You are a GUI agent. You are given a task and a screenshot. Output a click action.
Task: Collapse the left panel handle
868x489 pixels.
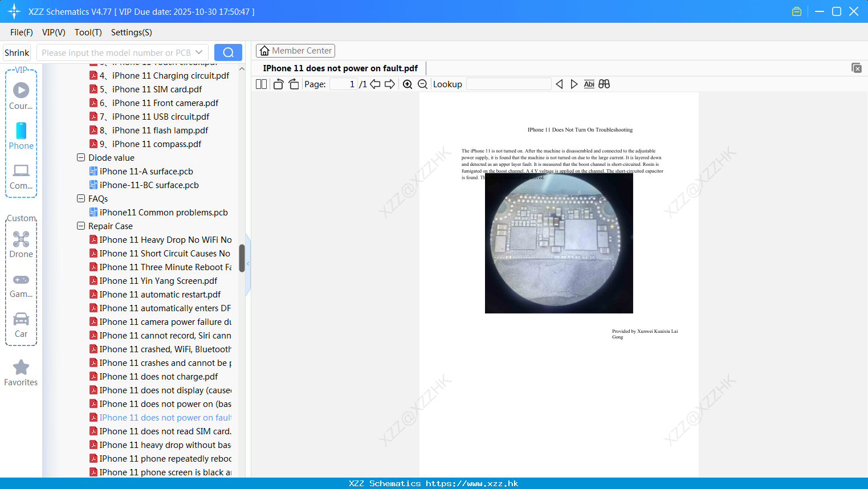point(248,264)
